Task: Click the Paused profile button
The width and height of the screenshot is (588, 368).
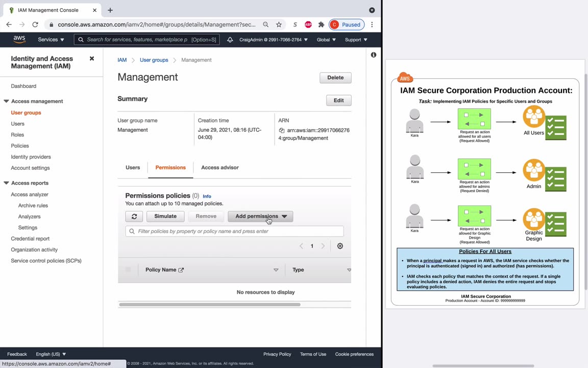Action: pos(347,25)
